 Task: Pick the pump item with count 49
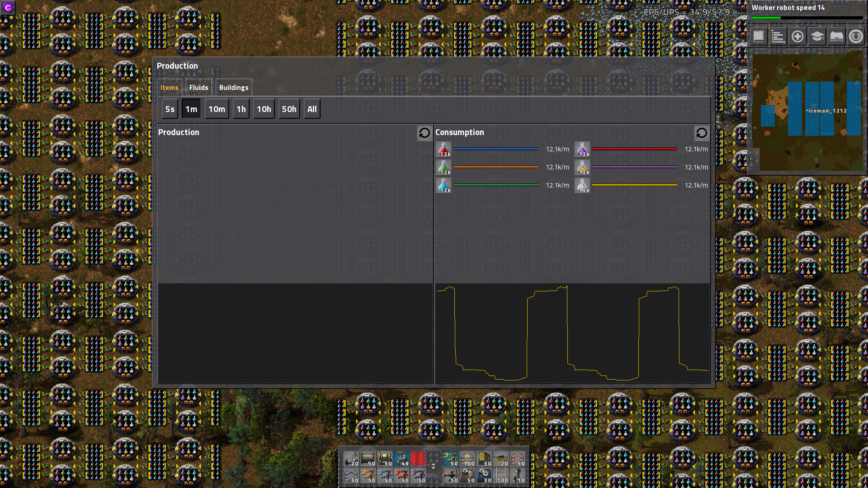coord(401,459)
